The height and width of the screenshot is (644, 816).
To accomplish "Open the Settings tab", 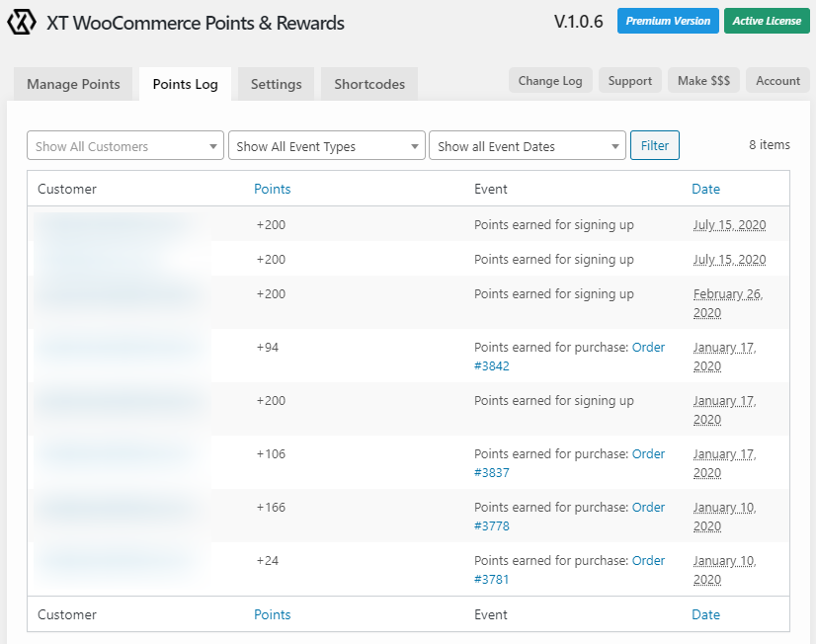I will 276,84.
